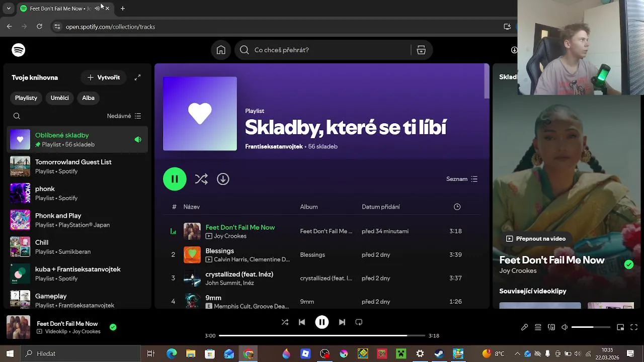Seek using the song progress bar

pyautogui.click(x=322, y=335)
